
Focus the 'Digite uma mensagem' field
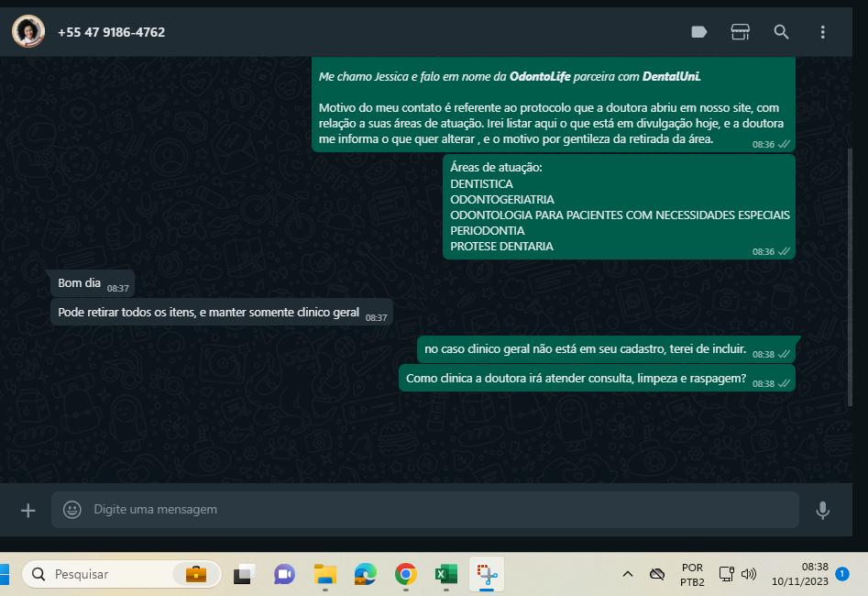pyautogui.click(x=425, y=510)
